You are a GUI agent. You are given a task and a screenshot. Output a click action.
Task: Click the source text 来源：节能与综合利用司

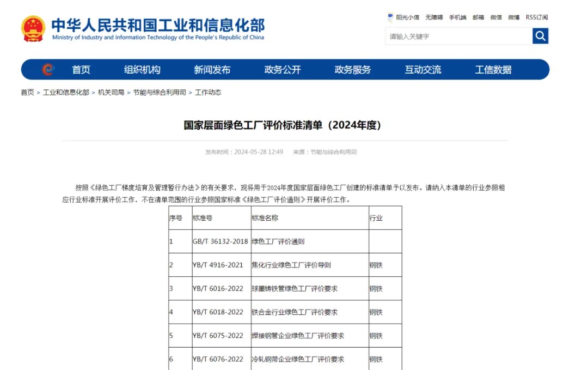point(324,152)
